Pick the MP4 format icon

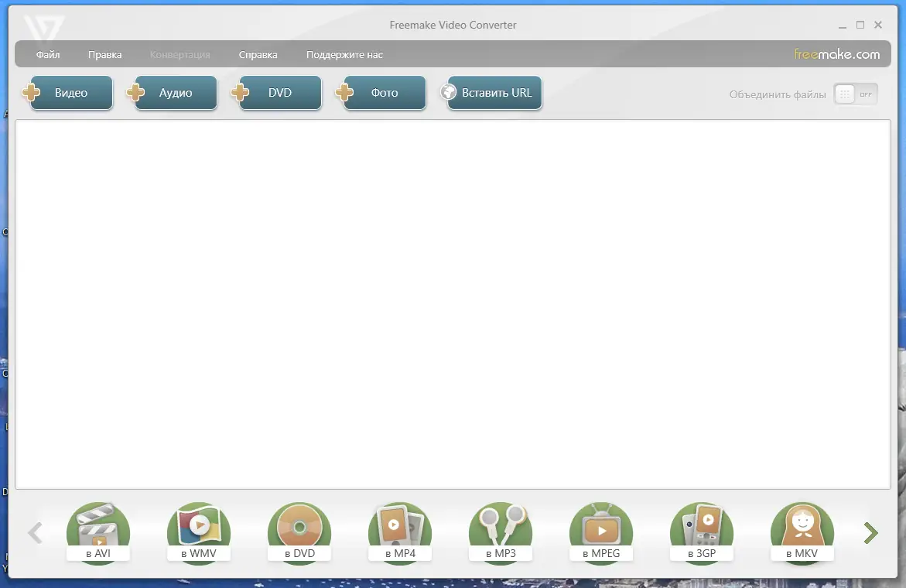pyautogui.click(x=400, y=532)
